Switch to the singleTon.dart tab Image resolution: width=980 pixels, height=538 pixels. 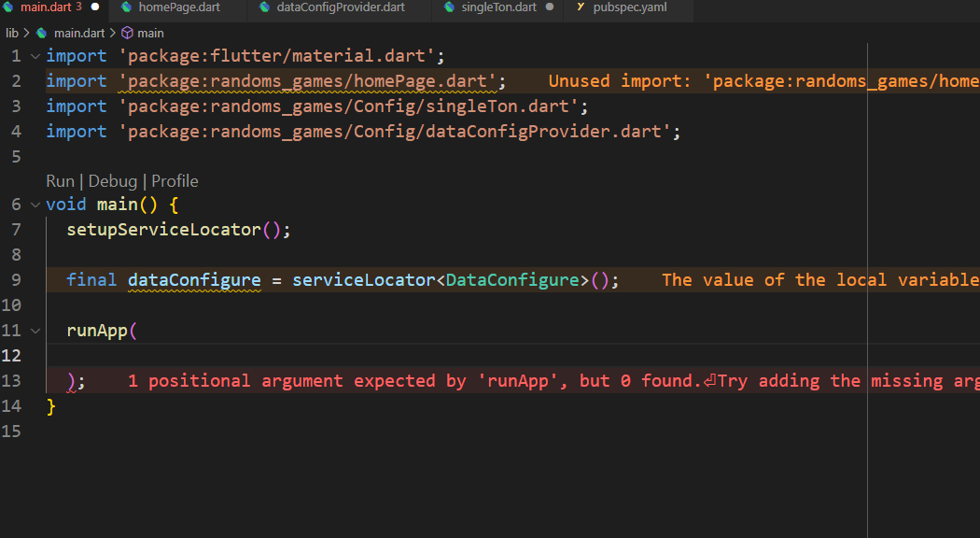(498, 7)
